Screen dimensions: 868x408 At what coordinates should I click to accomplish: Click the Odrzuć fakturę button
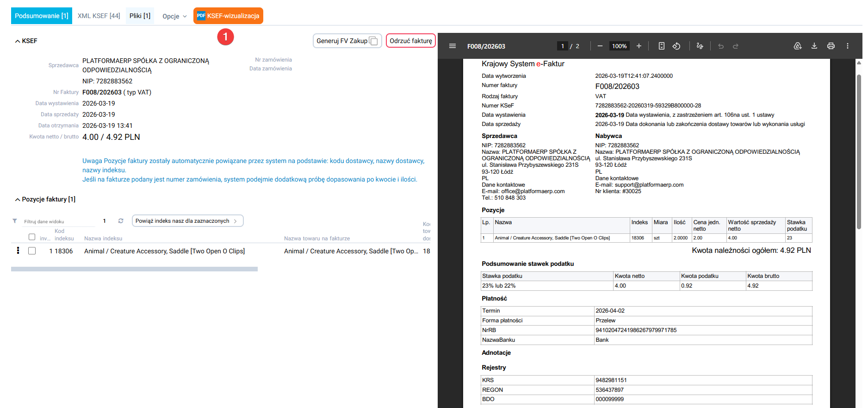(x=410, y=41)
